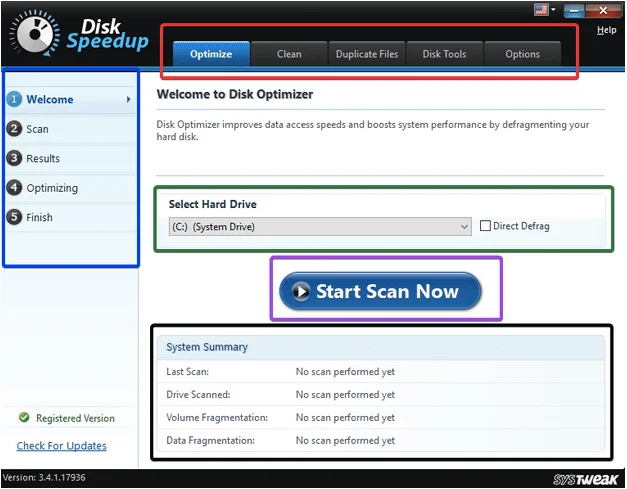The width and height of the screenshot is (627, 489).
Task: Enable the Direct Defrag checkbox
Action: [485, 226]
